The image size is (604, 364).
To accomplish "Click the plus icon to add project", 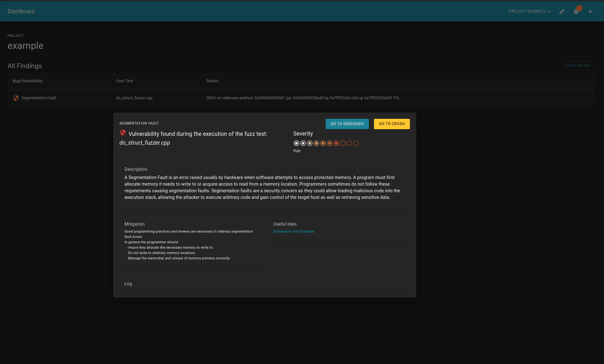I will (590, 12).
